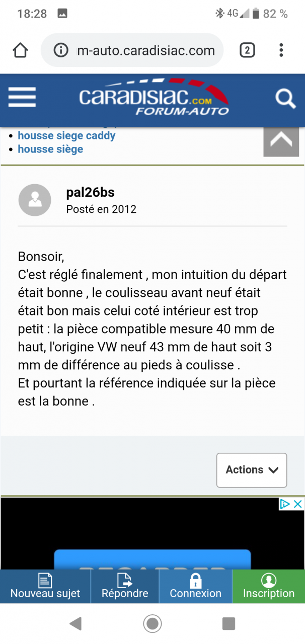This screenshot has height=644, width=305.
Task: Tap Répondre to reply
Action: [x=125, y=587]
